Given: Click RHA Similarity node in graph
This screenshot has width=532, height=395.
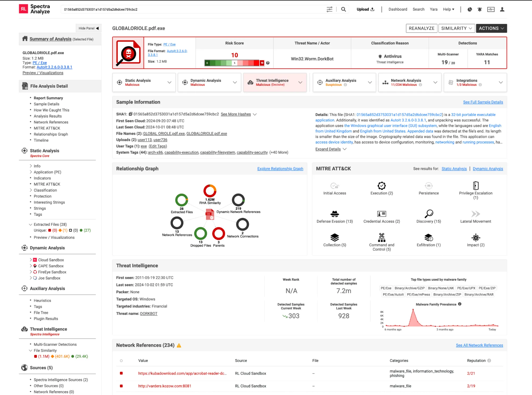Looking at the screenshot, I should coord(210,191).
